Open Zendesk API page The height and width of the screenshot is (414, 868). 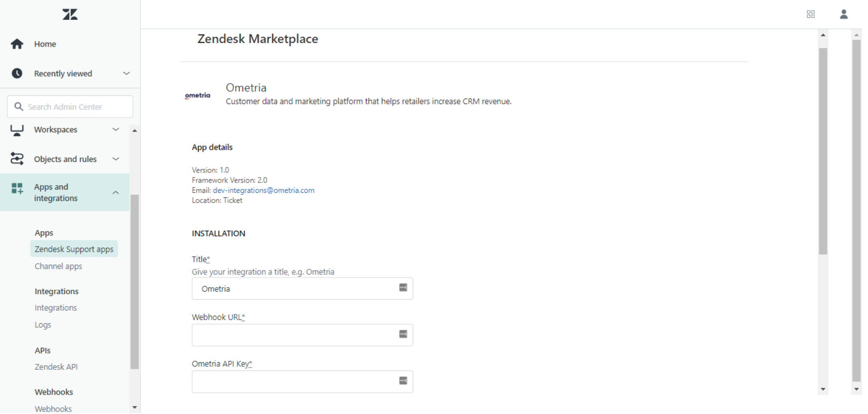[56, 367]
